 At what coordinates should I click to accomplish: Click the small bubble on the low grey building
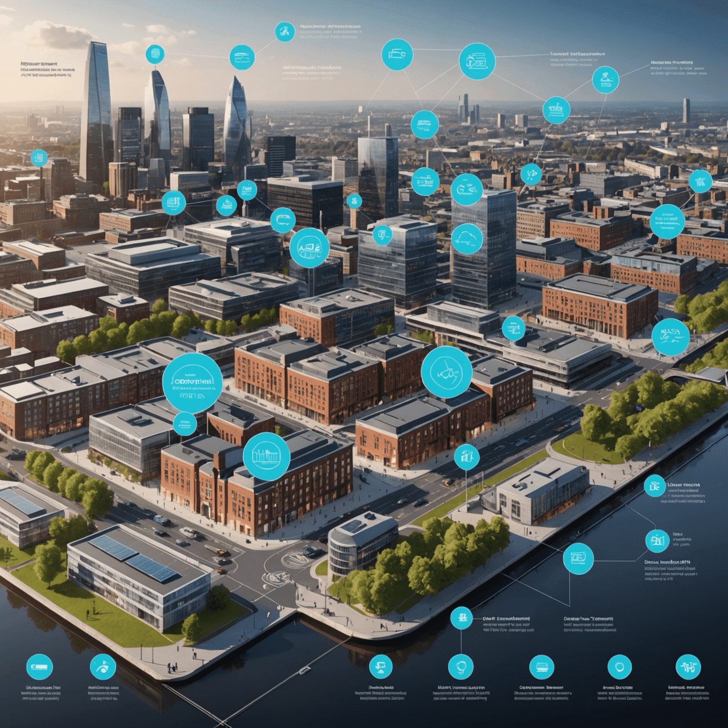pos(513,328)
